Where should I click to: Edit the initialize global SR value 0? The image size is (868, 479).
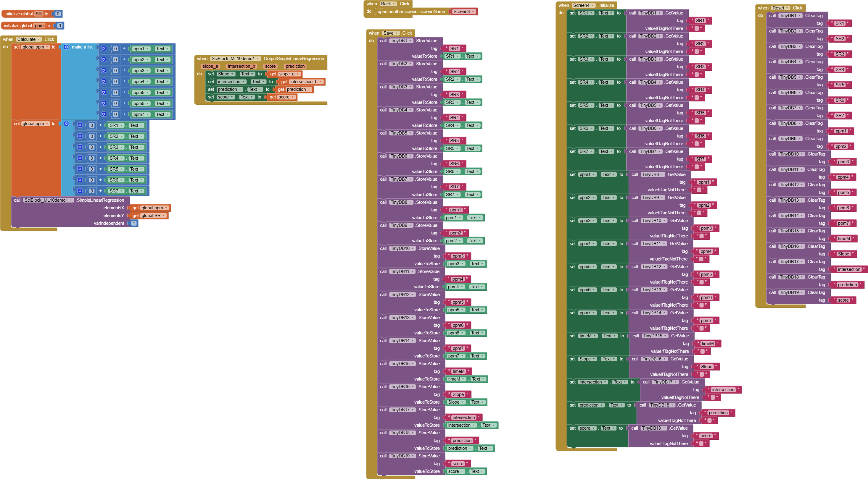58,14
